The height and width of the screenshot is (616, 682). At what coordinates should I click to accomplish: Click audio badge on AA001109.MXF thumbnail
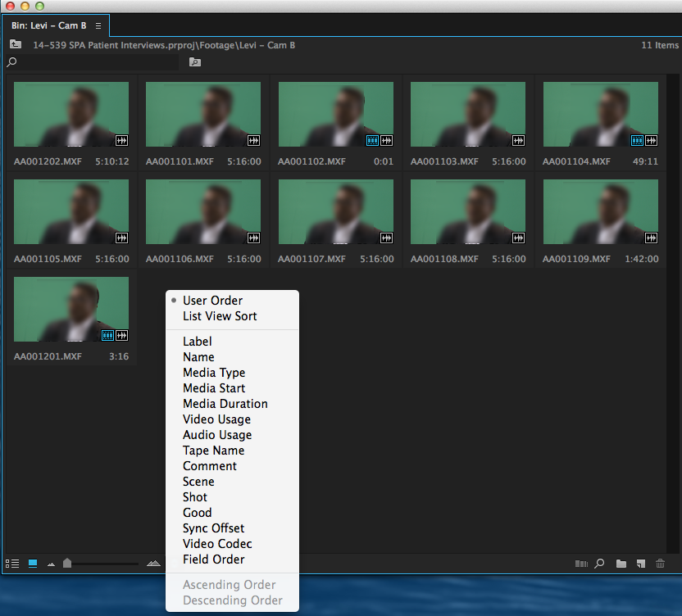(x=651, y=238)
